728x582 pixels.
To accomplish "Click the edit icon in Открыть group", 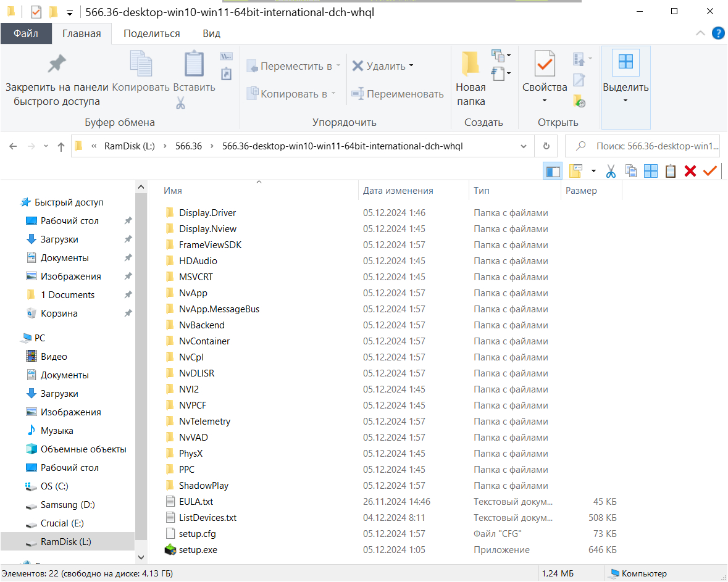I will 579,80.
